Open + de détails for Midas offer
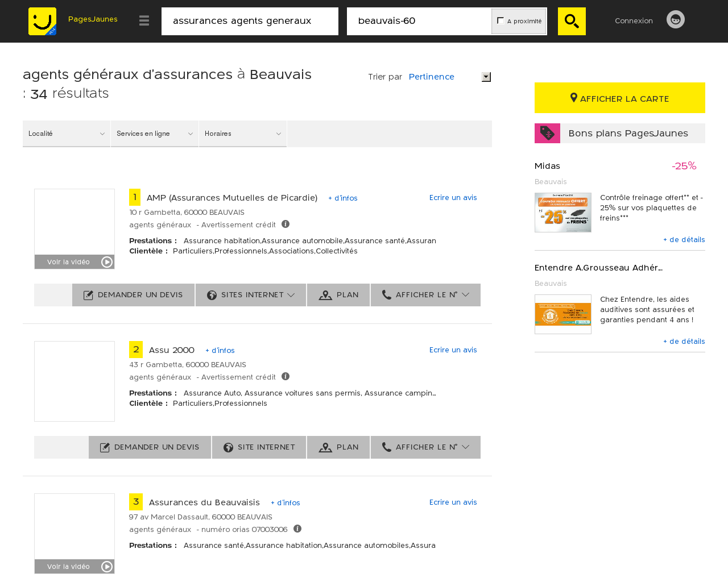Screen dimensions: 728x582 point(684,240)
